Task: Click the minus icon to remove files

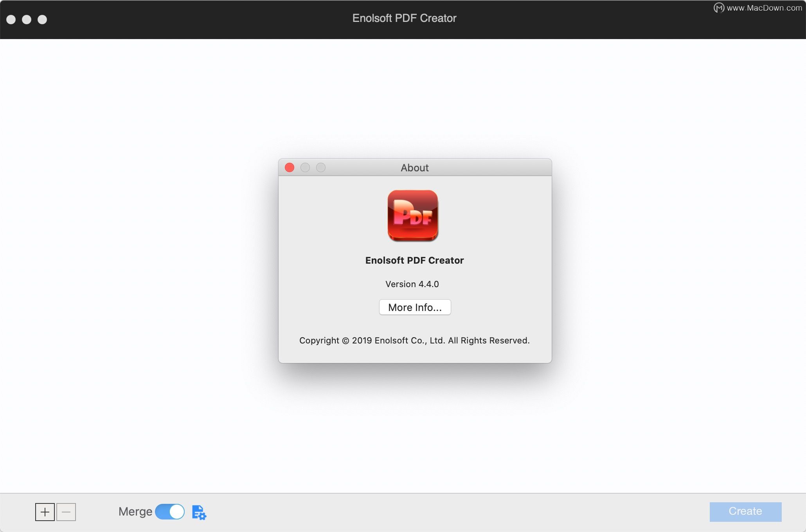Action: tap(66, 512)
